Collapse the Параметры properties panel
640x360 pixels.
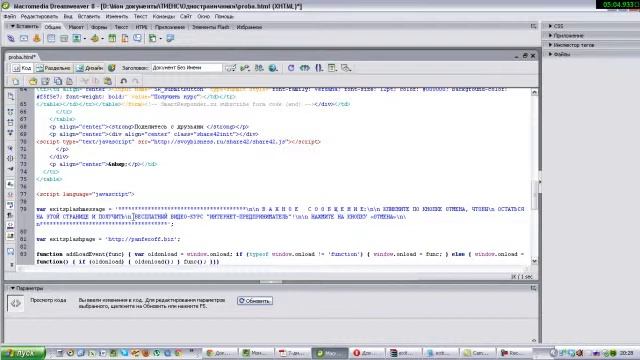(13, 288)
